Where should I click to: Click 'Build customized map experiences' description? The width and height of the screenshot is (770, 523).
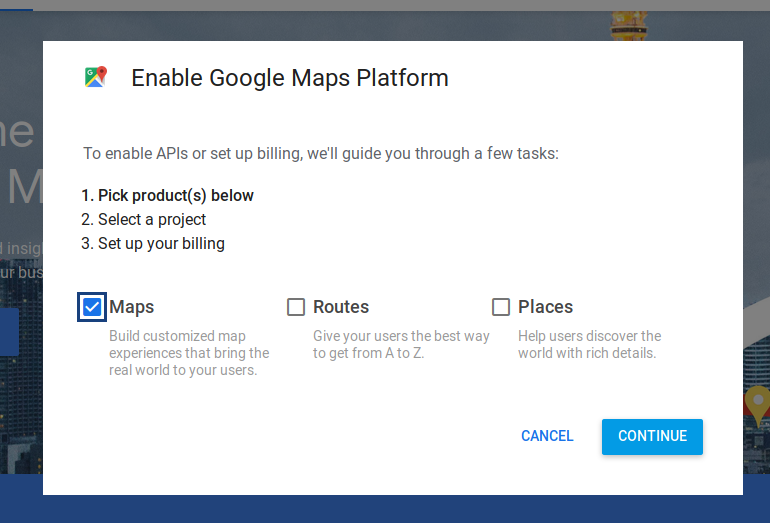[189, 353]
